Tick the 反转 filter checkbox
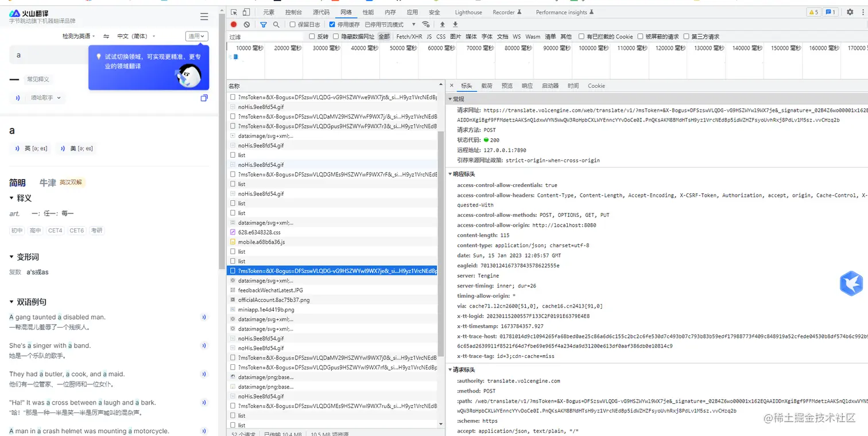Viewport: 868px width, 436px height. click(312, 37)
